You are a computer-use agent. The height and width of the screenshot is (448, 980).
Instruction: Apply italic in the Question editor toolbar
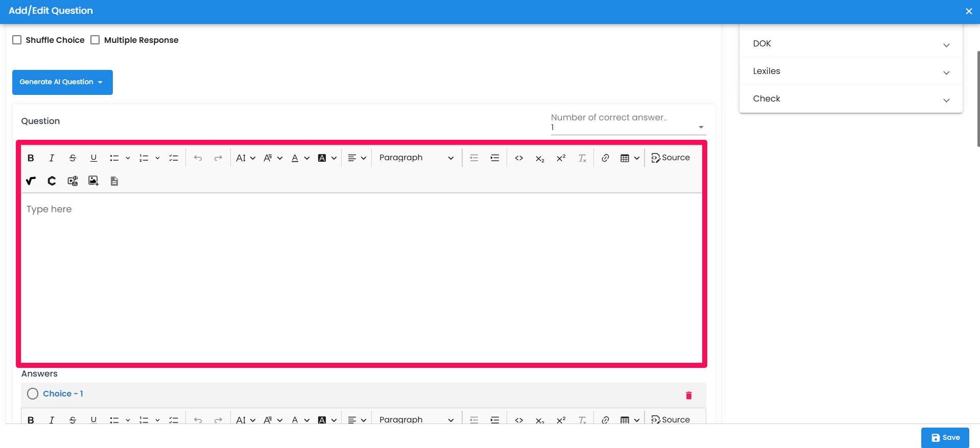click(52, 158)
